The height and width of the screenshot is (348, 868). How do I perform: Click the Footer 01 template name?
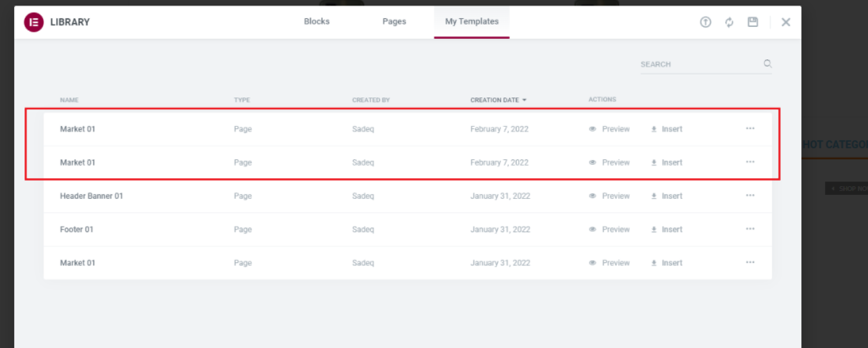[76, 229]
